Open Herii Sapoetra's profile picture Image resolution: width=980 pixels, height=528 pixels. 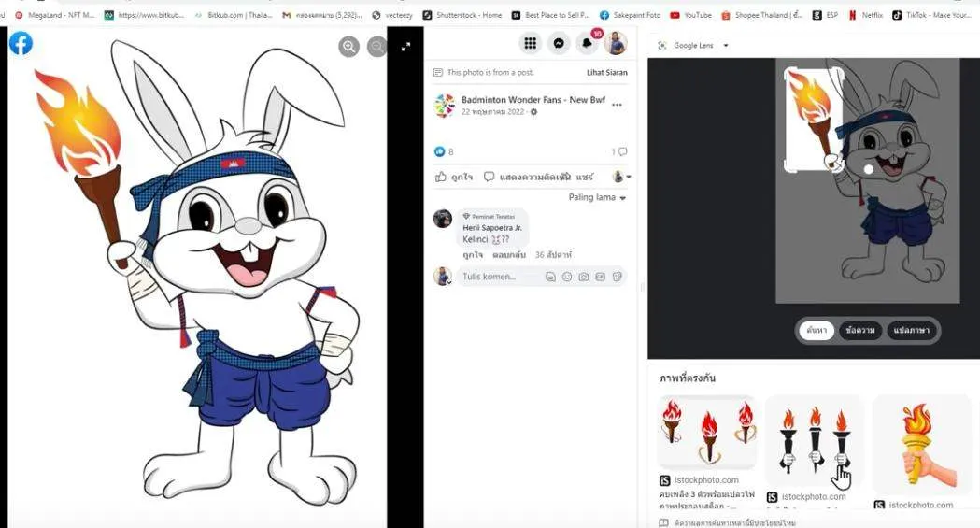point(443,219)
